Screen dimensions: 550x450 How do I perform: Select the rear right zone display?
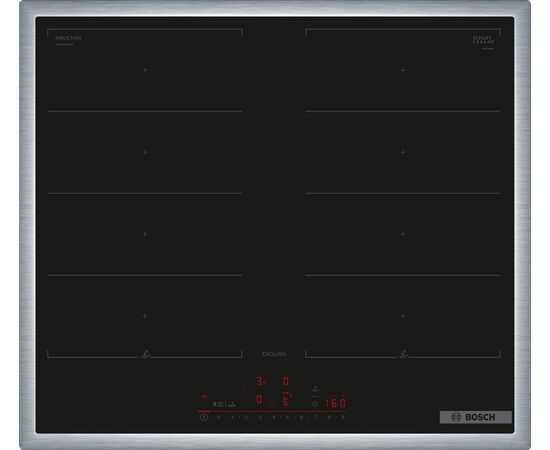pos(286,381)
